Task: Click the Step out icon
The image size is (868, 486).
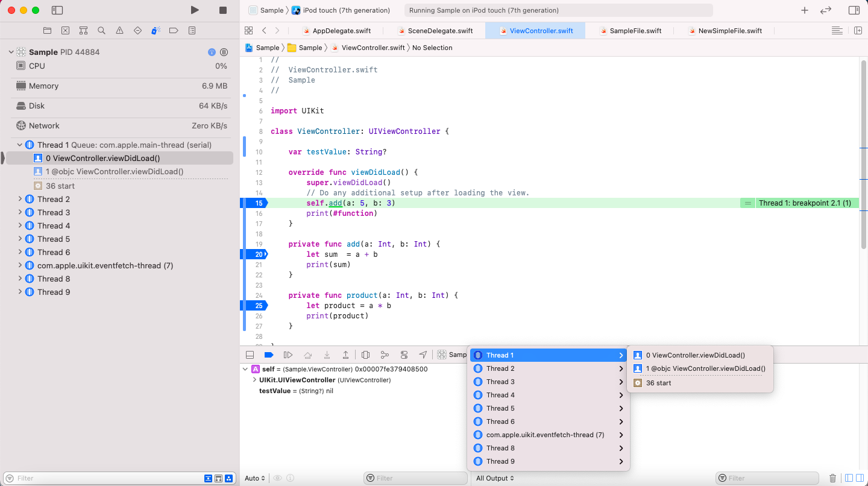Action: pyautogui.click(x=346, y=355)
